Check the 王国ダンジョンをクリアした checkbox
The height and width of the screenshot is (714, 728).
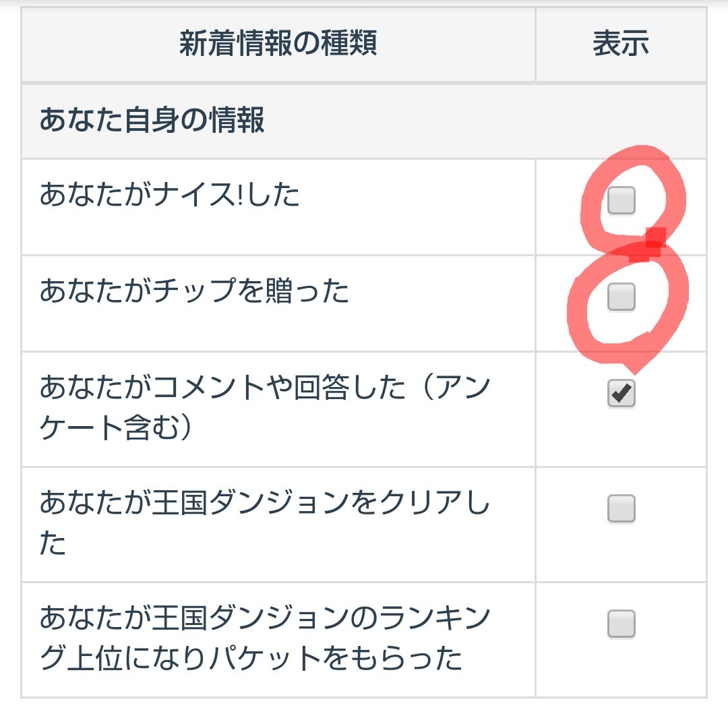(621, 508)
